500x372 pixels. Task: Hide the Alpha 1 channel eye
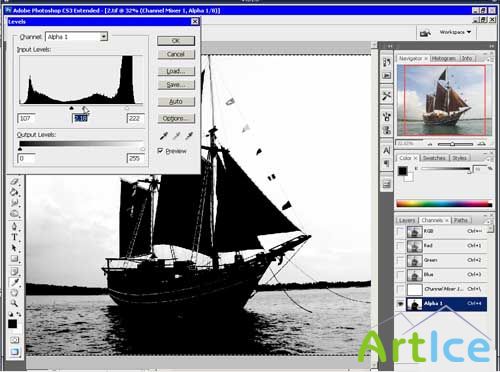(x=400, y=304)
